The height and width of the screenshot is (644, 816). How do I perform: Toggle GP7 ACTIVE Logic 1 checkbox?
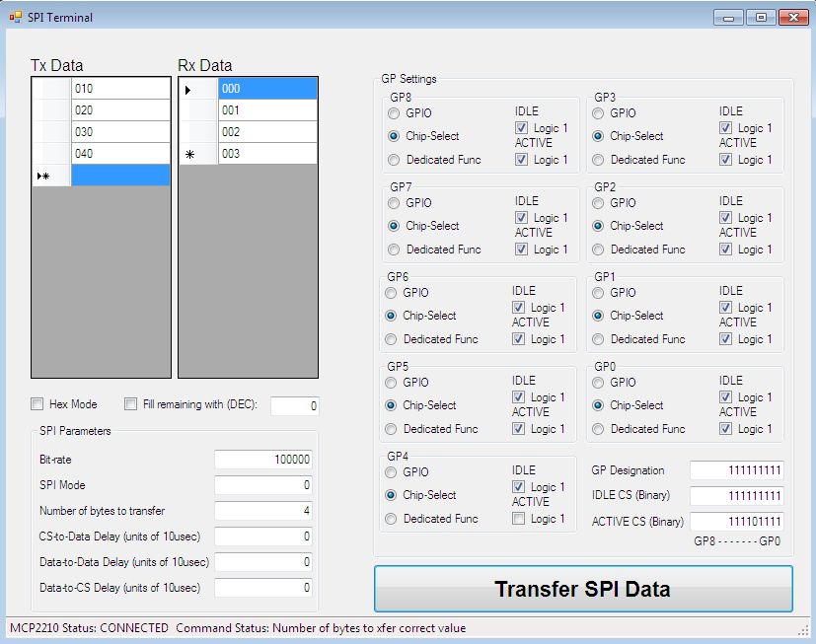pyautogui.click(x=521, y=250)
